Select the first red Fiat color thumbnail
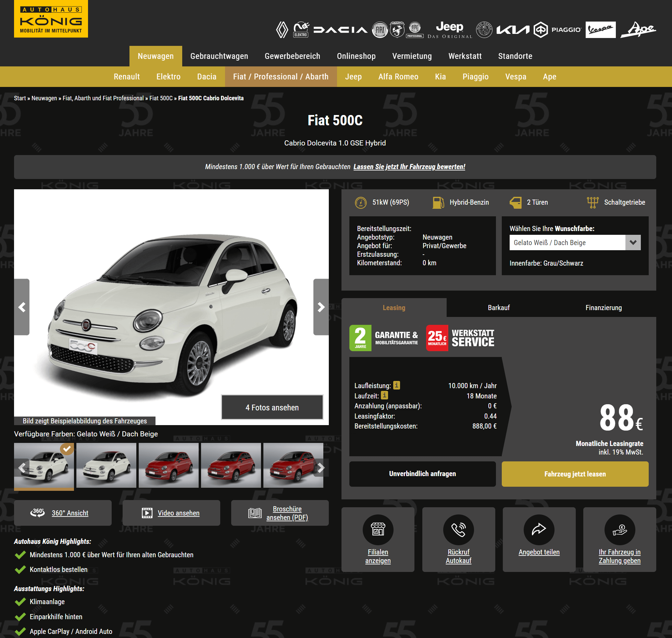 [169, 465]
